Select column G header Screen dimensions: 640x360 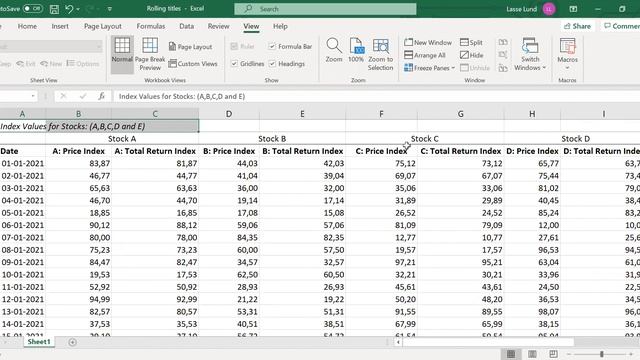[460, 114]
